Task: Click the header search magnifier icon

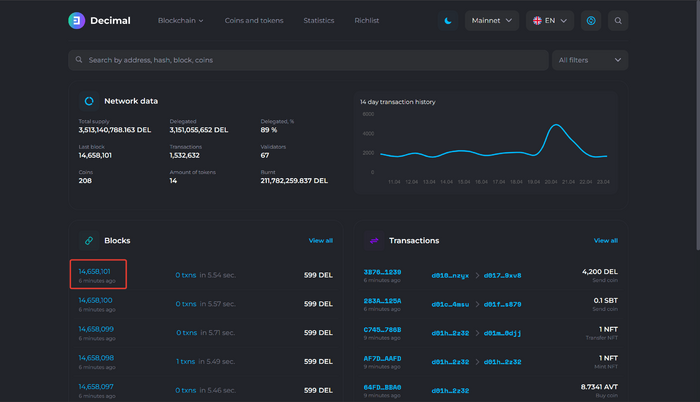Action: [x=618, y=21]
